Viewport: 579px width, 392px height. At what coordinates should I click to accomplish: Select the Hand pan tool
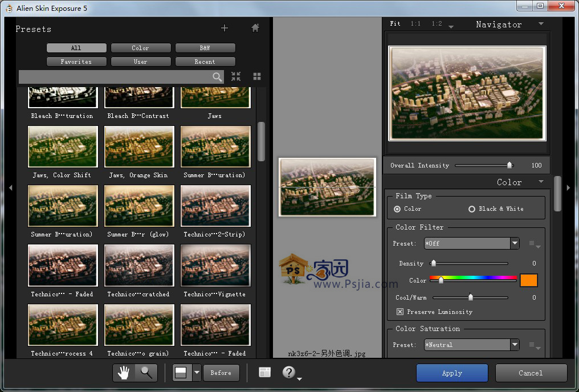coord(124,373)
